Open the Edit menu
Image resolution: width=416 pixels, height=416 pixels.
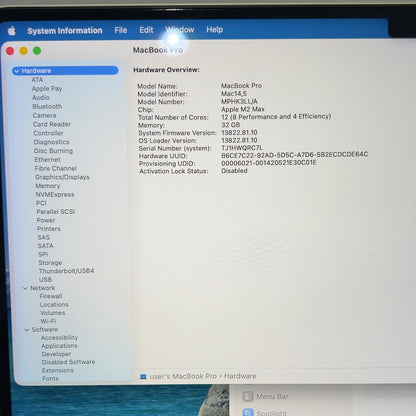pyautogui.click(x=146, y=30)
